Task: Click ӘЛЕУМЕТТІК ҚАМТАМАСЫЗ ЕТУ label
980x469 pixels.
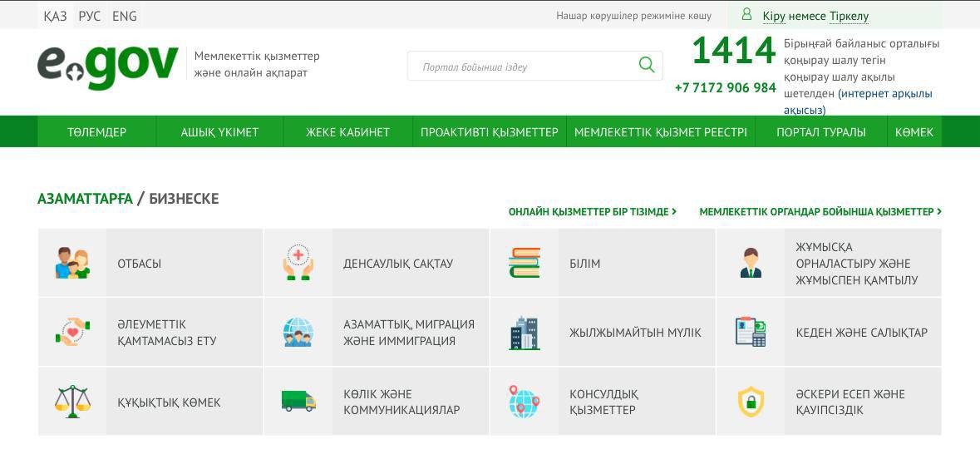Action: (167, 333)
